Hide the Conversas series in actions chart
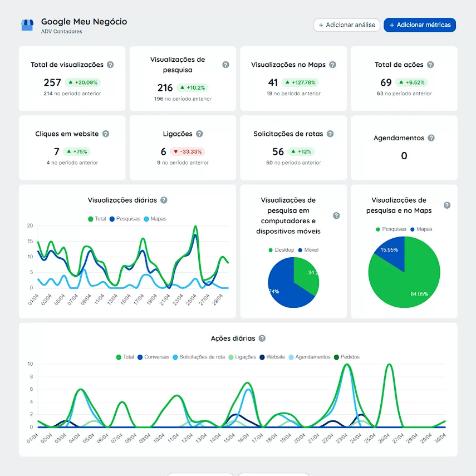This screenshot has width=476, height=476. click(x=153, y=357)
